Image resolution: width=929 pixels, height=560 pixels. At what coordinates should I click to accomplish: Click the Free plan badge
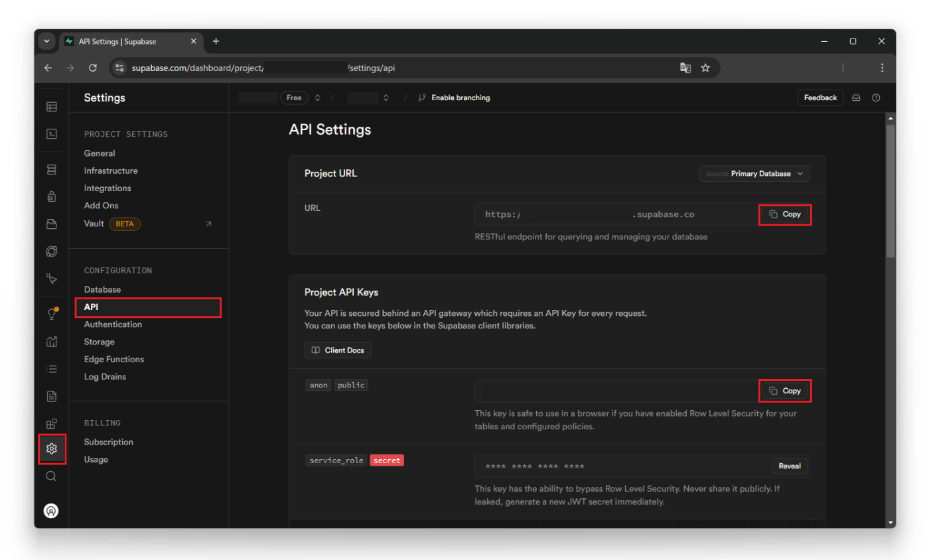tap(294, 98)
